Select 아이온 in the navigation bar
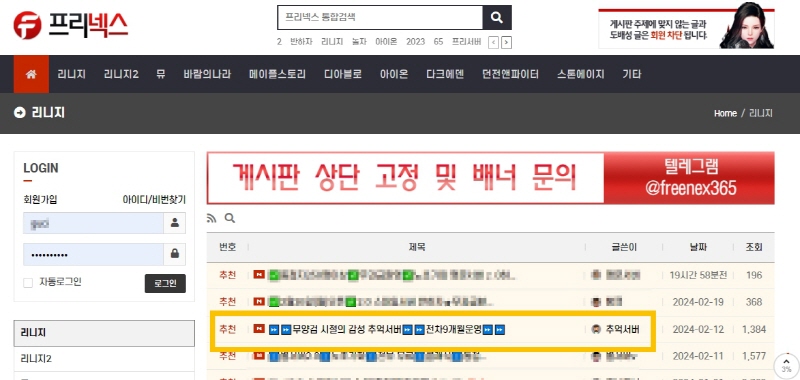 394,74
